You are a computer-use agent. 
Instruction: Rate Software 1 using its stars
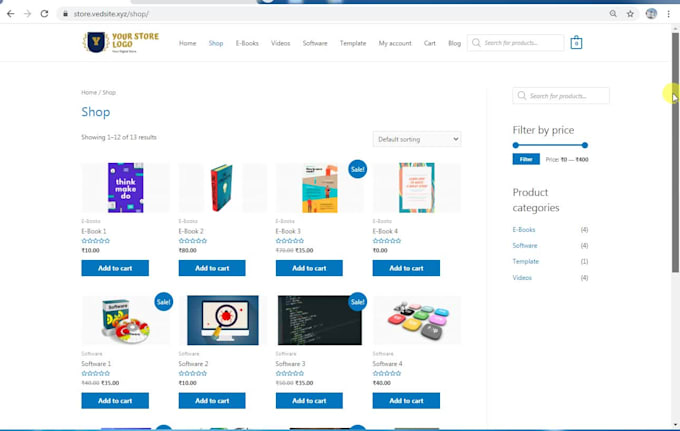coord(95,373)
